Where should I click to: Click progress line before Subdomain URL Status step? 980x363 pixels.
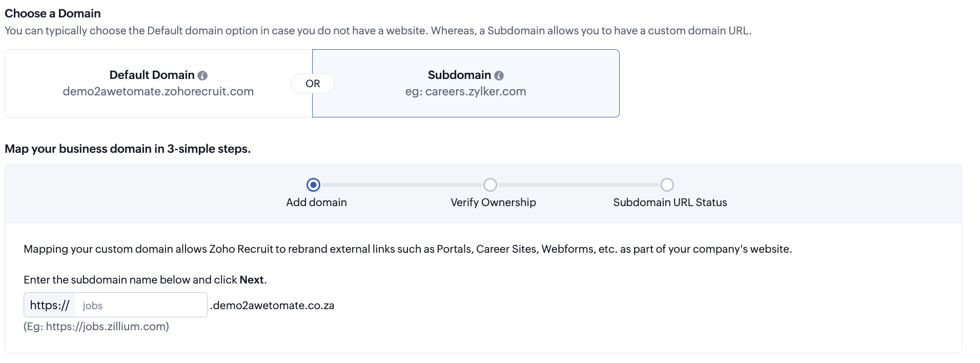[578, 185]
